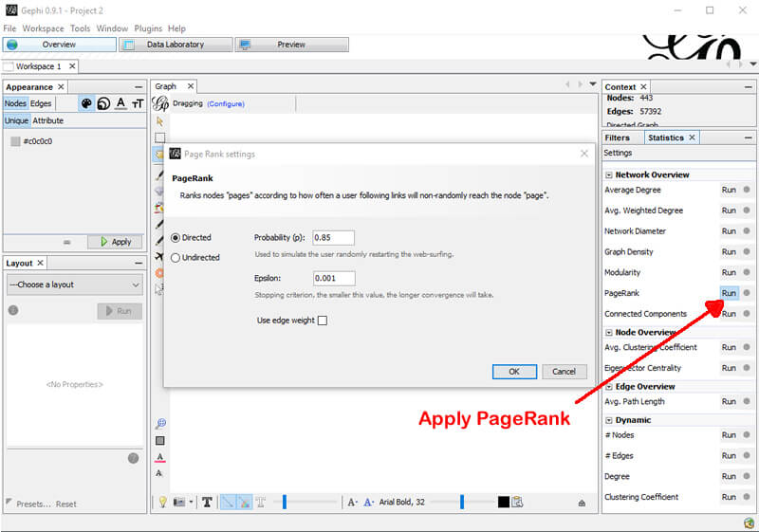Toggle the show edges line icon
Image resolution: width=759 pixels, height=532 pixels.
[x=228, y=503]
